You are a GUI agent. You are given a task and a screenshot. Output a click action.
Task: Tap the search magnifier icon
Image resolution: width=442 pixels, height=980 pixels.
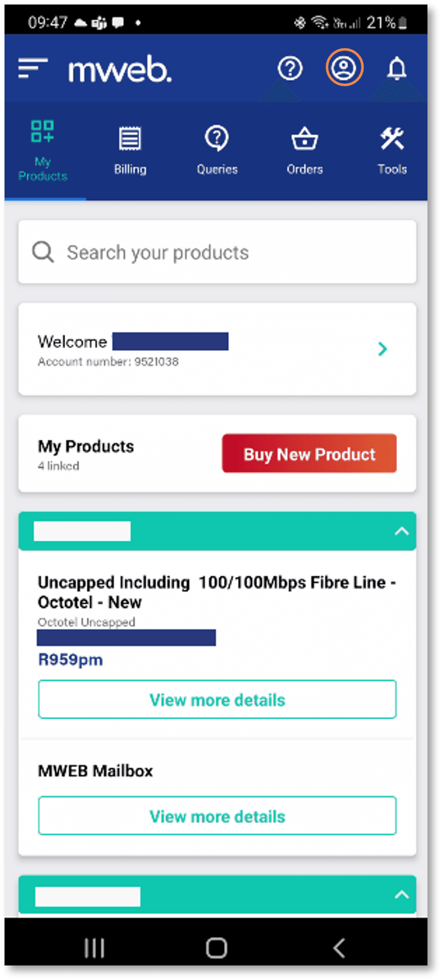click(x=43, y=252)
